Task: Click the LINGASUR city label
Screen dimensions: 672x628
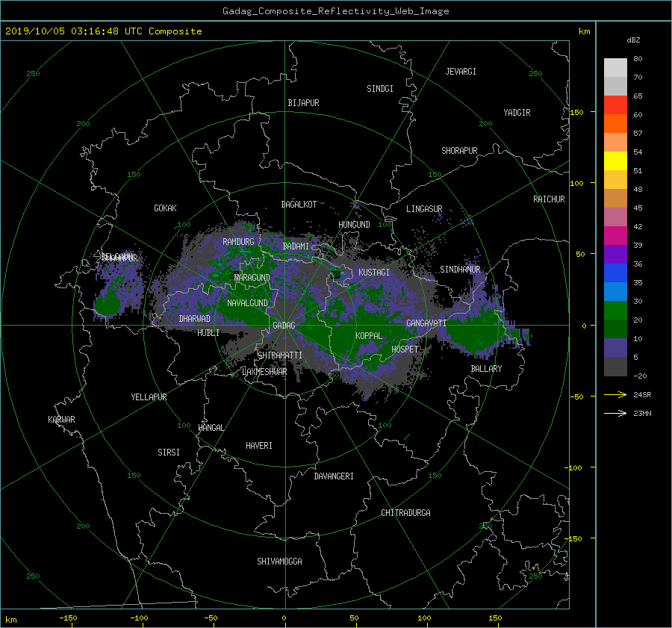Action: pos(424,209)
